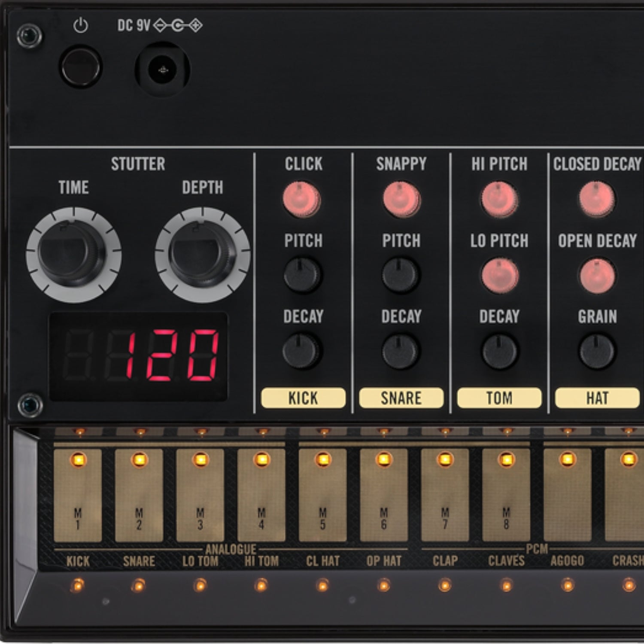Click the Snare Snappy knob
Image resolution: width=644 pixels, height=644 pixels.
click(402, 200)
